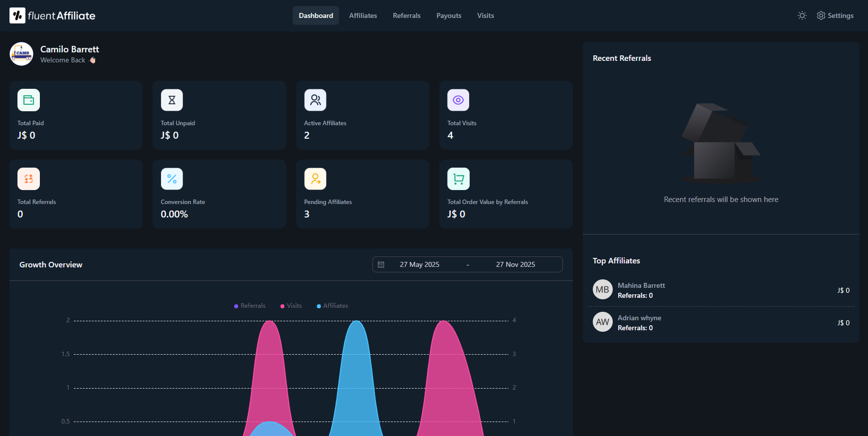The height and width of the screenshot is (436, 868).
Task: Click the Total Paid wallet icon
Action: (28, 100)
